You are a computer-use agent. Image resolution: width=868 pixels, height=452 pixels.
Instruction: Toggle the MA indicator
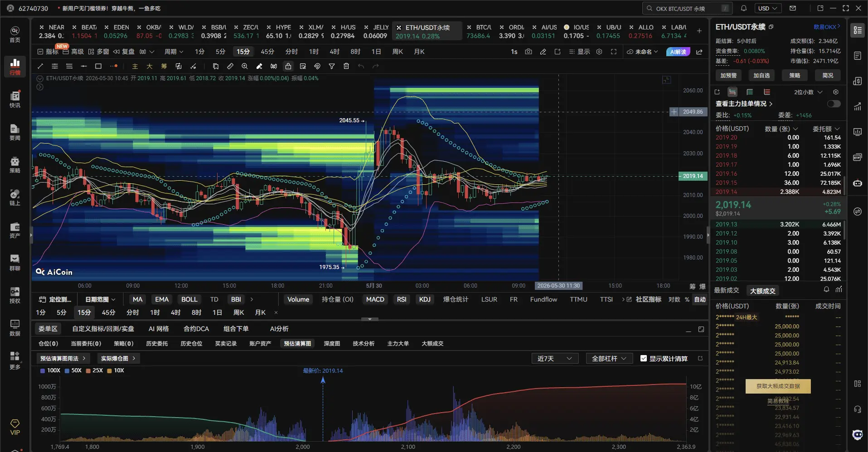tap(138, 299)
